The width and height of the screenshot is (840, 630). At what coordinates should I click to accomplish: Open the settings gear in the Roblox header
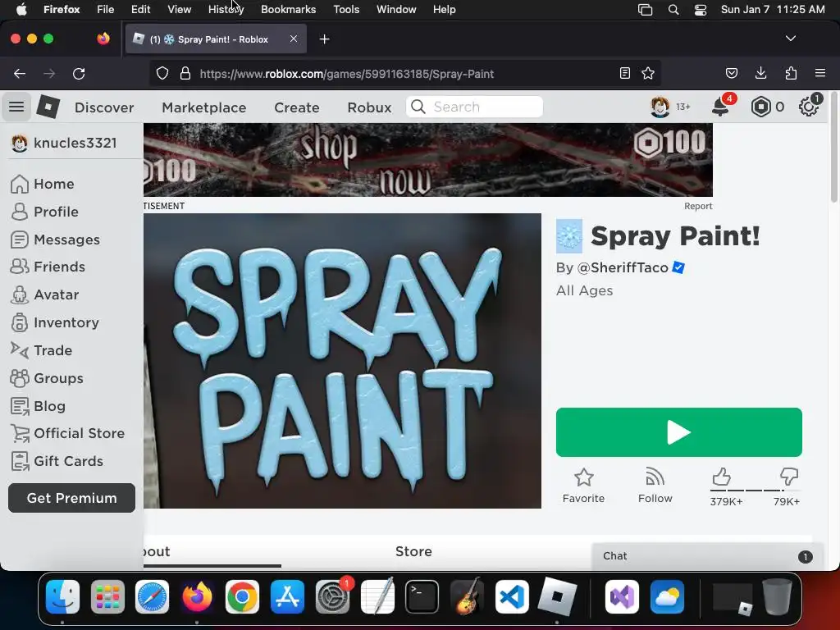click(x=808, y=107)
